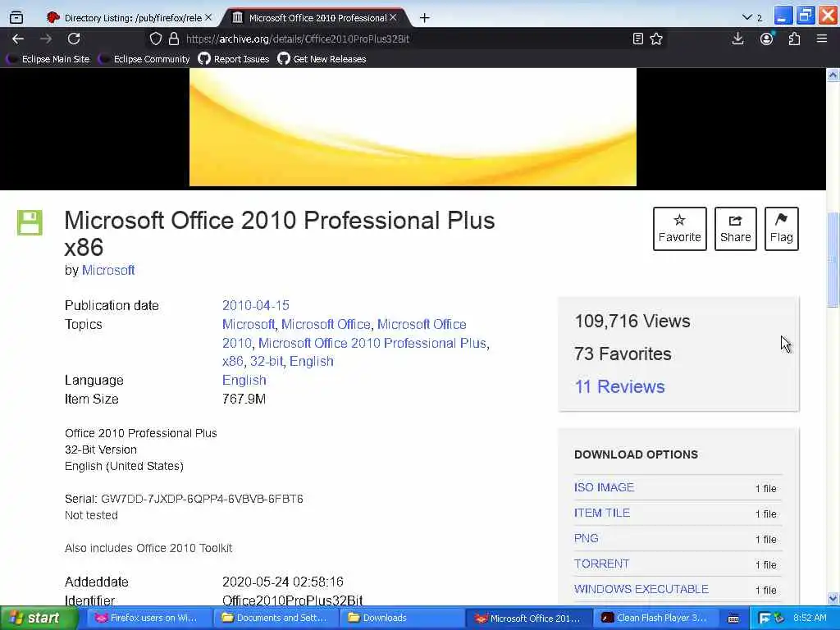Viewport: 840px width, 630px height.
Task: Open the Microsoft author link
Action: pos(108,270)
